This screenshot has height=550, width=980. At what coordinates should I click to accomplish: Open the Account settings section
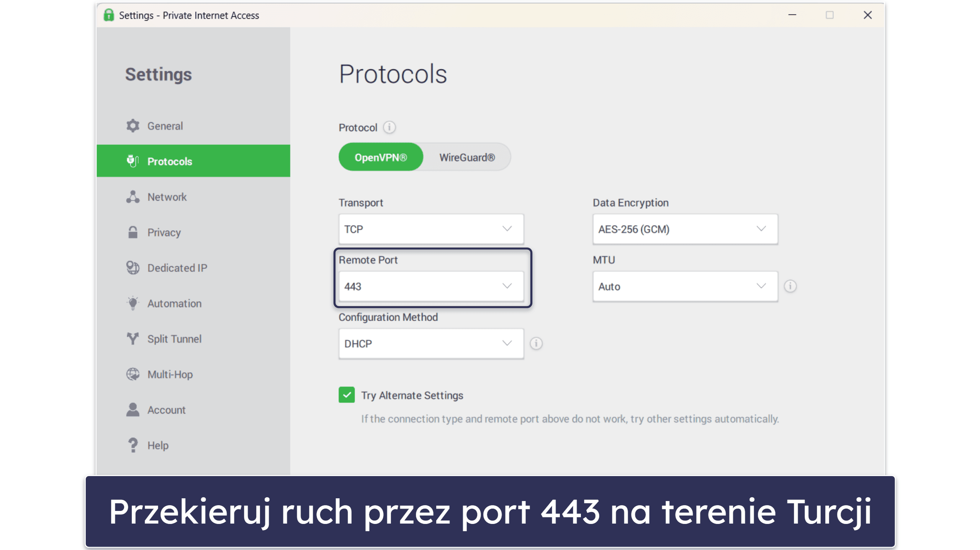(x=165, y=409)
